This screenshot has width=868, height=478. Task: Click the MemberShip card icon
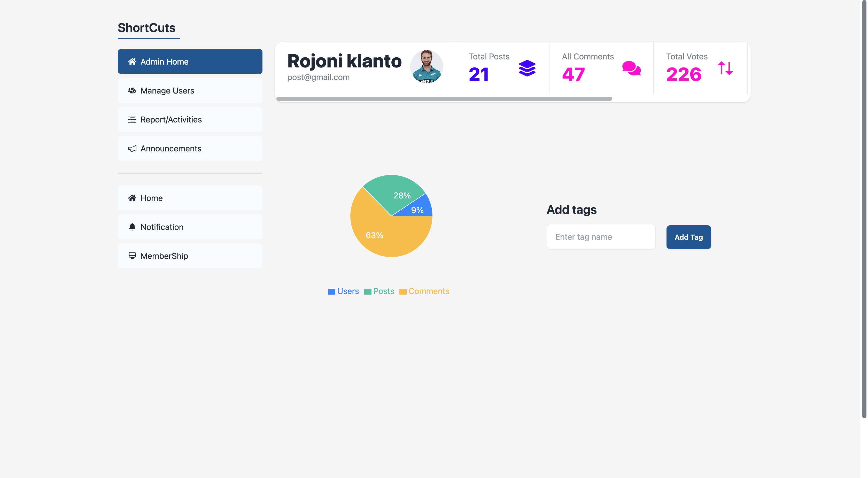132,256
